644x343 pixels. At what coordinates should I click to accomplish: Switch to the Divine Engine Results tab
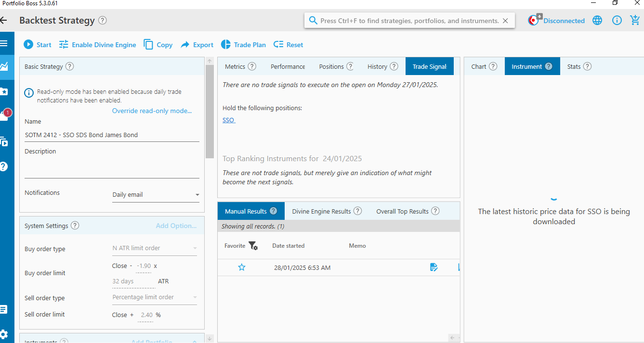327,211
